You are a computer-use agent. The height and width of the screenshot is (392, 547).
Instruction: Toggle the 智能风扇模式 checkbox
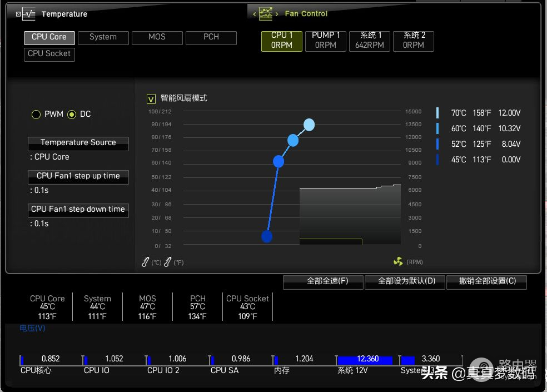(x=151, y=98)
